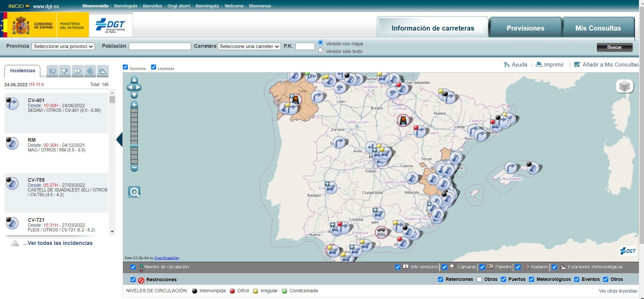Switch to the Previsiones tab
This screenshot has height=299, width=644.
click(x=525, y=28)
